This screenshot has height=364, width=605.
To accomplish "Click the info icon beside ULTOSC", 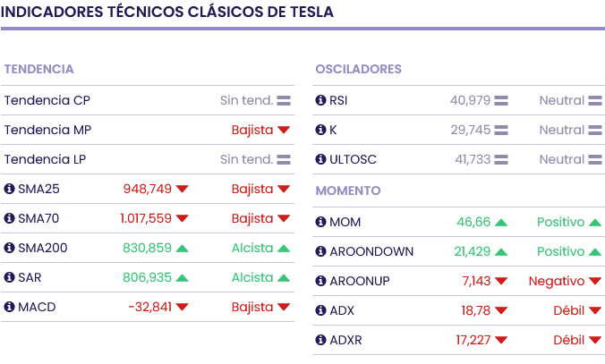I will click(321, 159).
